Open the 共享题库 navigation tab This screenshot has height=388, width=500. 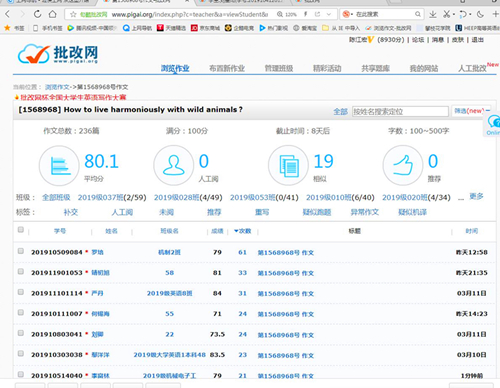pos(376,68)
